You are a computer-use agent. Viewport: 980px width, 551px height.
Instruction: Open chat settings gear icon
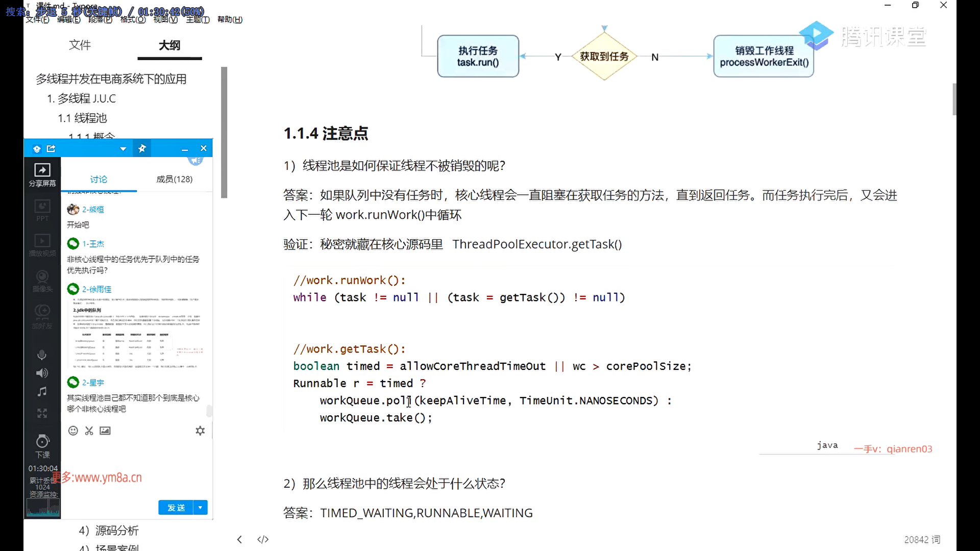(200, 431)
